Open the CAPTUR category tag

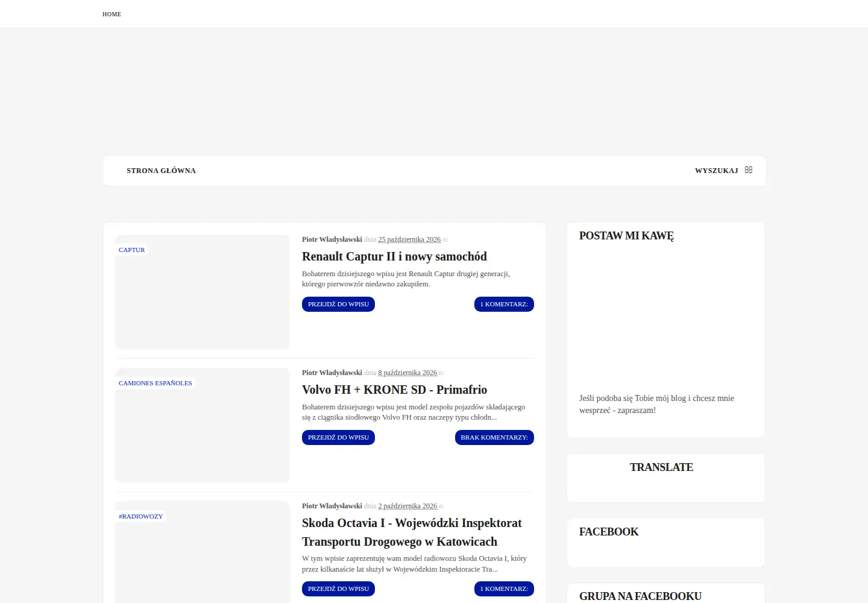(131, 250)
